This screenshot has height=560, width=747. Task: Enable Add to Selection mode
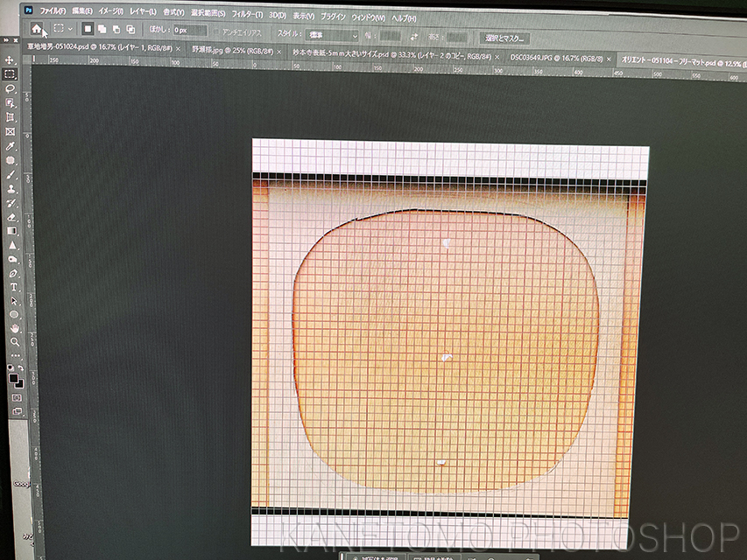[102, 30]
